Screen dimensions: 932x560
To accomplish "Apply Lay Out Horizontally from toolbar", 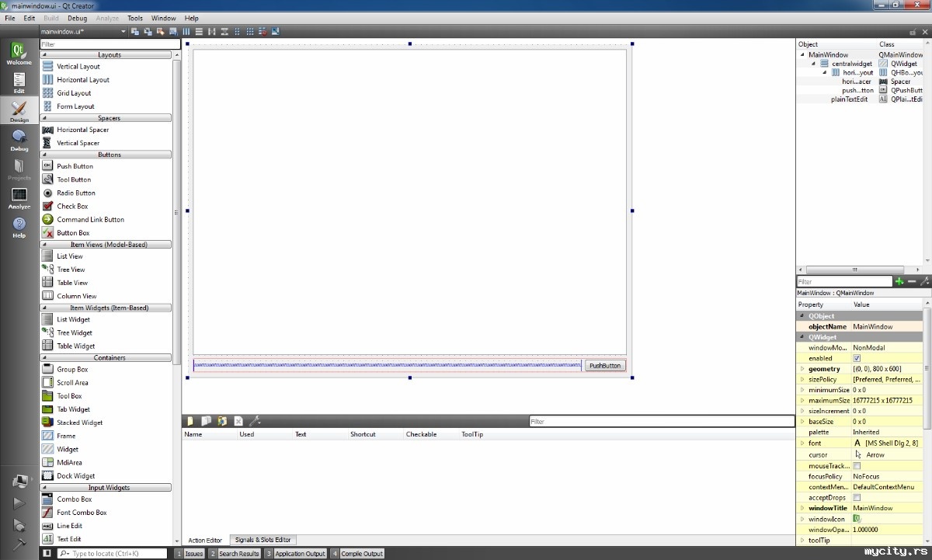I will click(186, 31).
